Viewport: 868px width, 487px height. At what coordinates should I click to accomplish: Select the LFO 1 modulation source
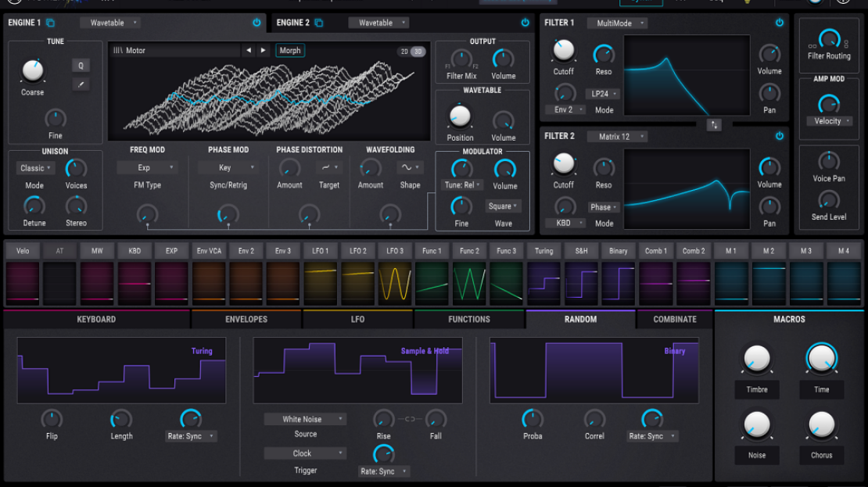[320, 251]
